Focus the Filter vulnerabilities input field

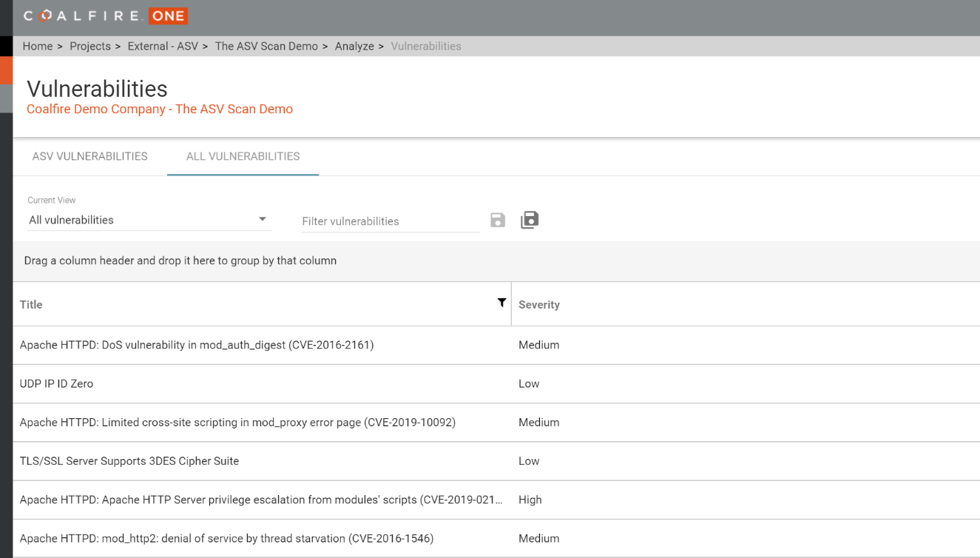391,221
